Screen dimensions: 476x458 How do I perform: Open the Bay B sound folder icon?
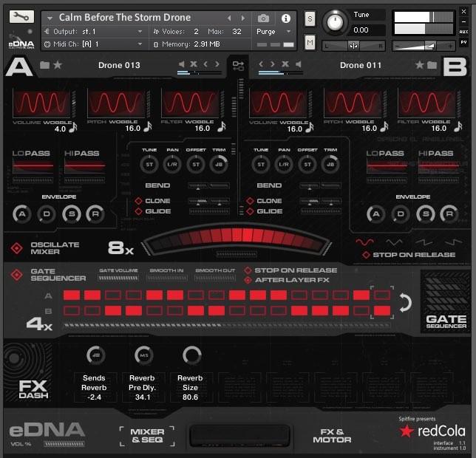(432, 65)
